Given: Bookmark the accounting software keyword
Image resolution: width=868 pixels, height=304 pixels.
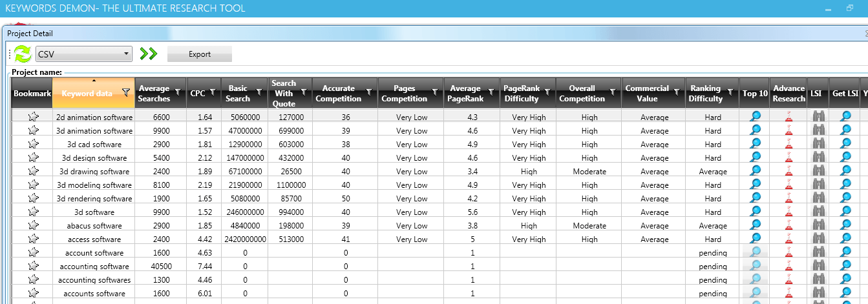Looking at the screenshot, I should click(x=32, y=266).
